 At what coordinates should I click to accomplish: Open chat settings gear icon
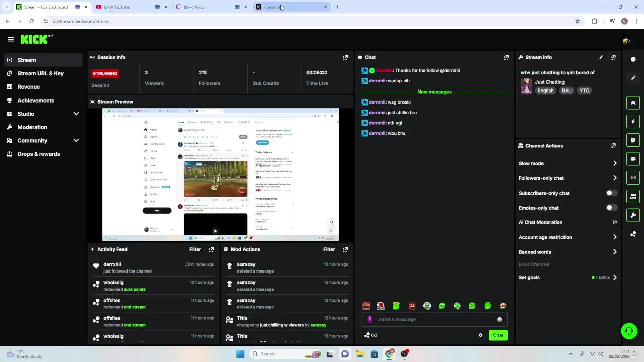(x=480, y=335)
